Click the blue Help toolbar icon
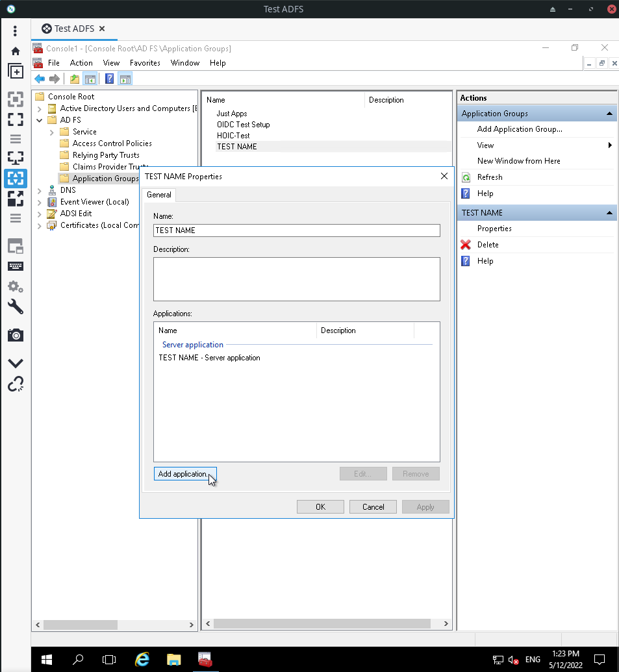Image resolution: width=619 pixels, height=672 pixels. point(110,79)
